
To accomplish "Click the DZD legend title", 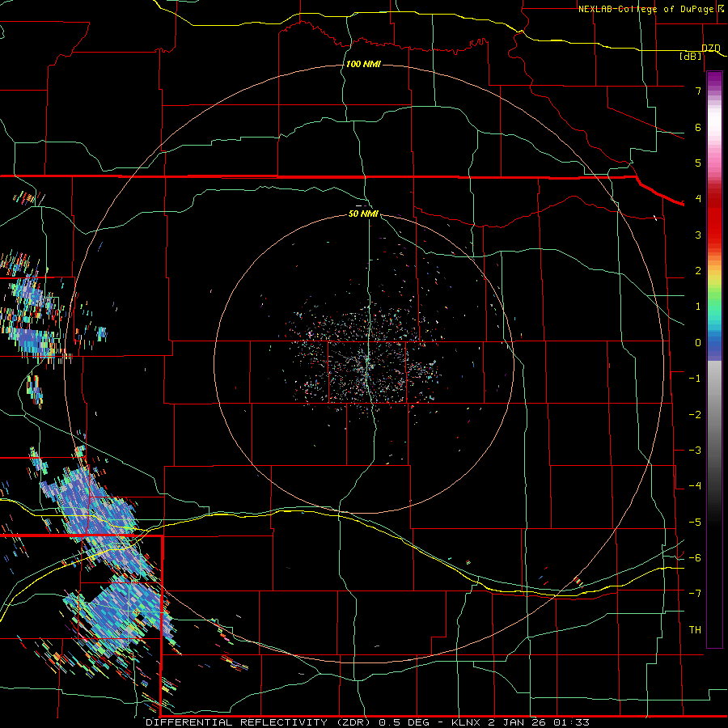I will pos(711,49).
